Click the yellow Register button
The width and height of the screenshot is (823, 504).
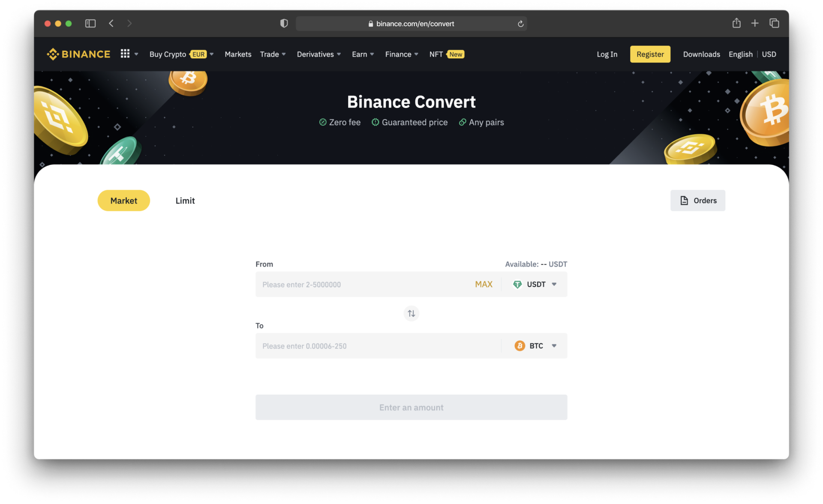click(x=650, y=54)
